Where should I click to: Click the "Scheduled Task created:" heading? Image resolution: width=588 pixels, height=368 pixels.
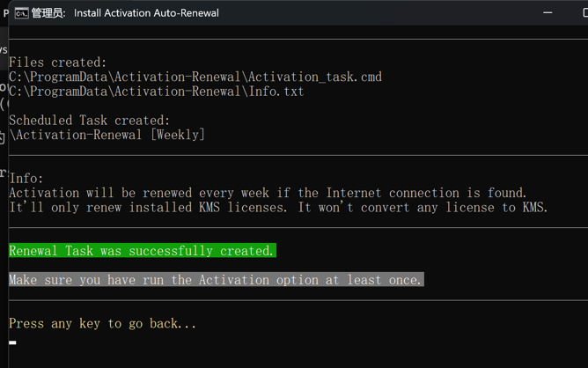click(x=89, y=121)
